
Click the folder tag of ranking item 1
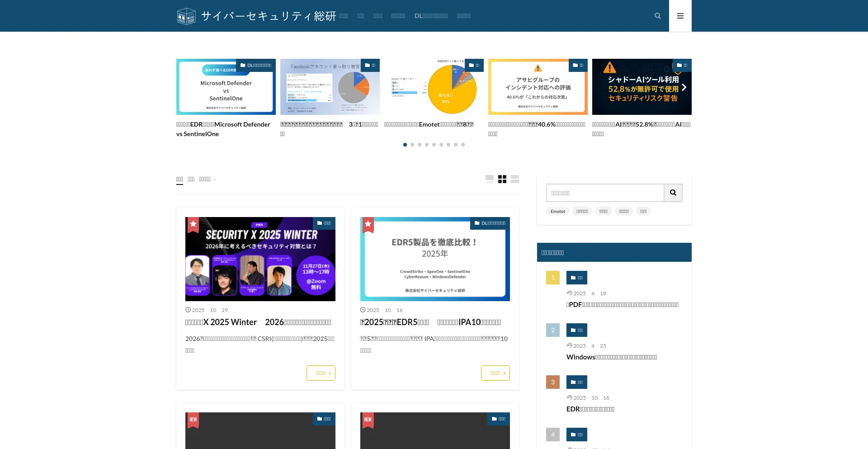click(x=576, y=278)
